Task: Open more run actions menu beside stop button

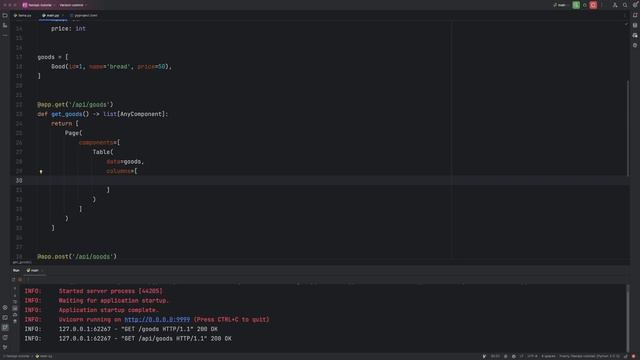Action: (x=602, y=5)
